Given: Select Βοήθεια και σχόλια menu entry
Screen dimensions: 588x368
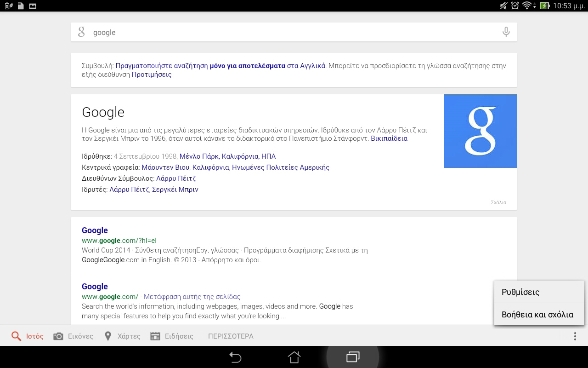Looking at the screenshot, I should click(x=539, y=315).
